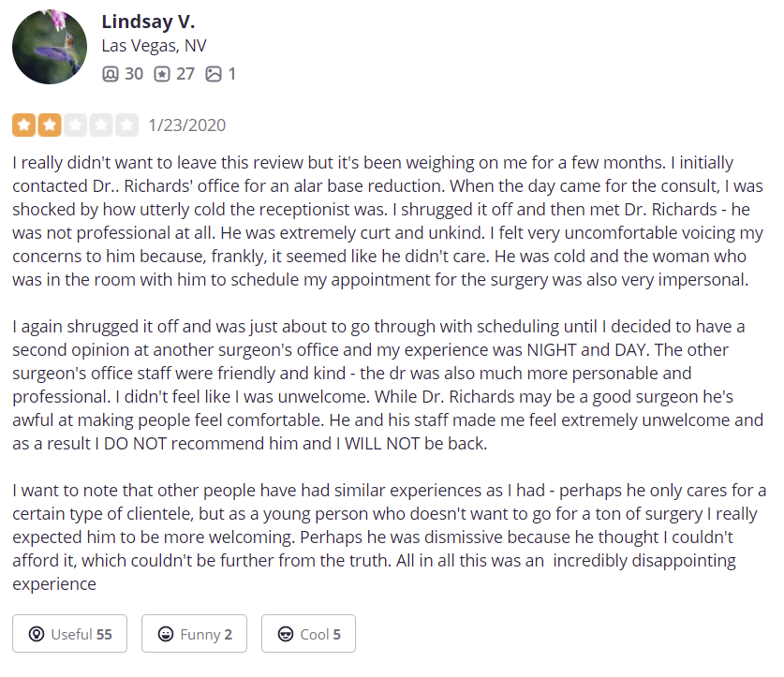This screenshot has width=784, height=677.
Task: Click the review count number 27
Action: (x=185, y=74)
